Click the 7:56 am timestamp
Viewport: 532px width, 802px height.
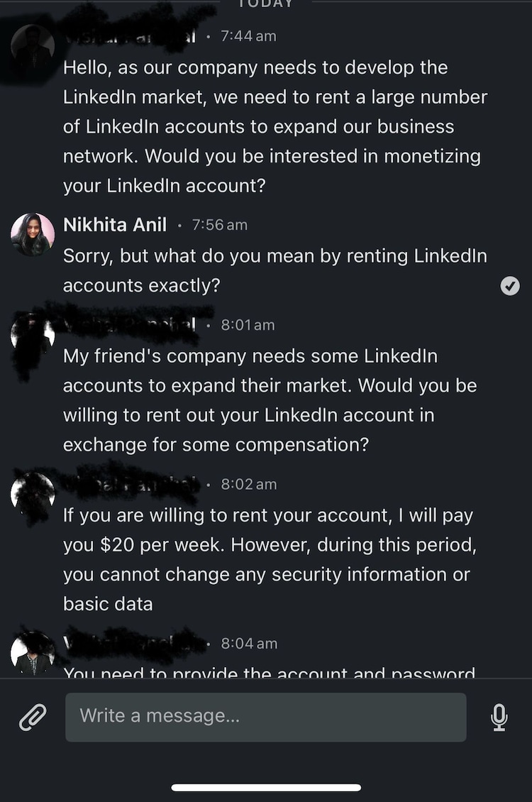219,225
